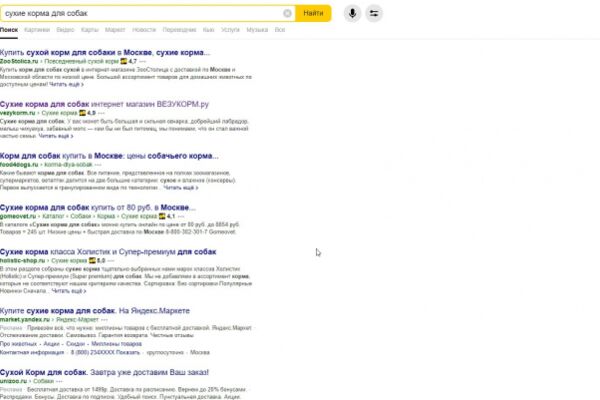Open the unizoo.ru site link
600x400 pixels.
click(x=13, y=381)
